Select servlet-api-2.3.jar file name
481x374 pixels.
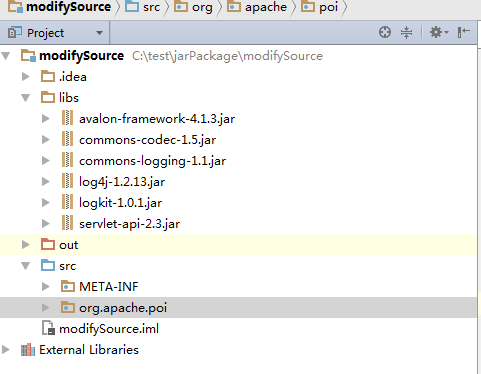click(129, 224)
